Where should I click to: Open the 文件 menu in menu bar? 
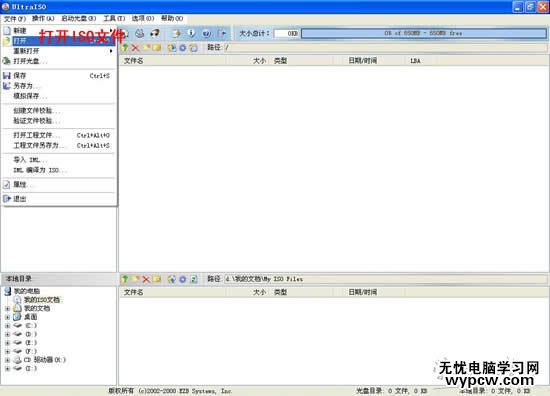pyautogui.click(x=15, y=18)
